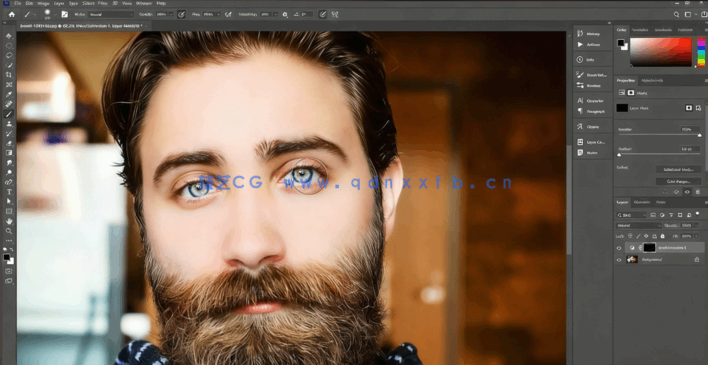Screen dimensions: 708x365
Task: Open the Flow dropdown in options bar
Action: [x=219, y=14]
